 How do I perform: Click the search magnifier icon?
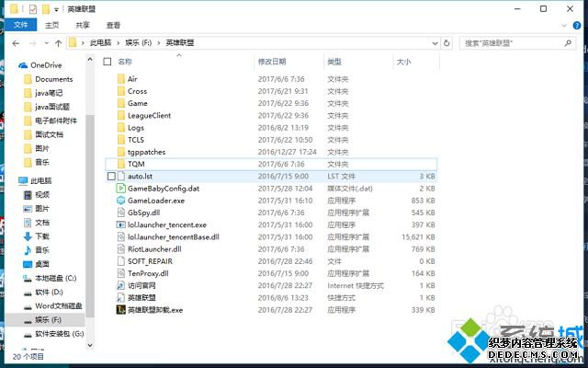tap(568, 43)
